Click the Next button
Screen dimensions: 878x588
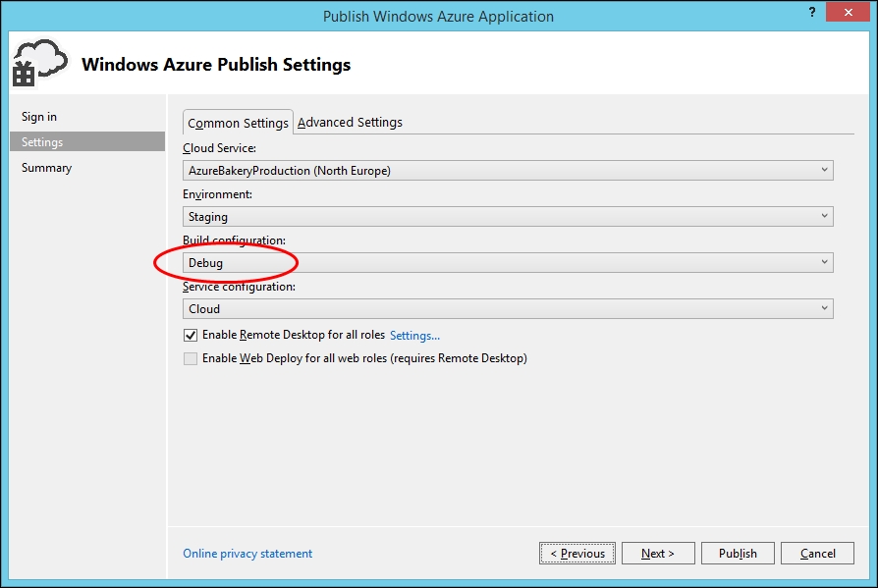point(658,554)
